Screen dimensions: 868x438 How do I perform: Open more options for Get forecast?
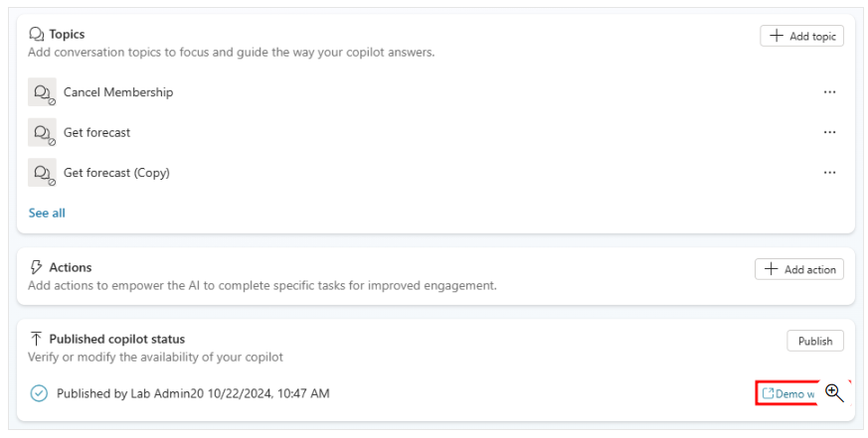click(829, 133)
